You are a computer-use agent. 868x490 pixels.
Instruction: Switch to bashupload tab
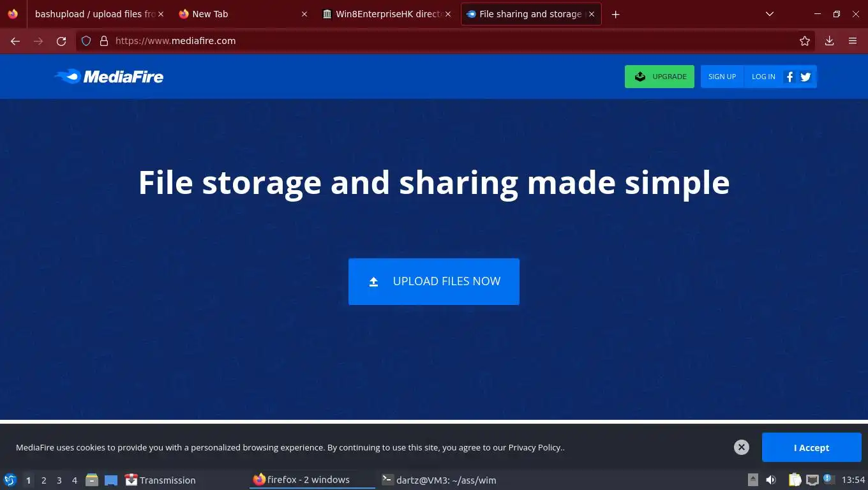(96, 14)
